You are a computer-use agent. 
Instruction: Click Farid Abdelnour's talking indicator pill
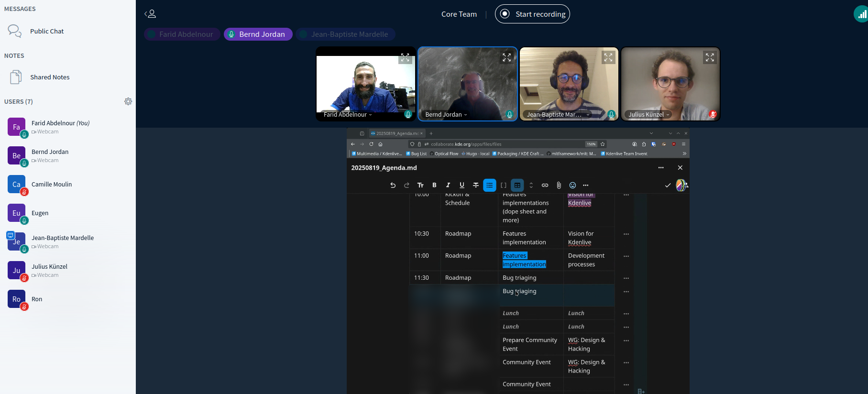tap(182, 34)
